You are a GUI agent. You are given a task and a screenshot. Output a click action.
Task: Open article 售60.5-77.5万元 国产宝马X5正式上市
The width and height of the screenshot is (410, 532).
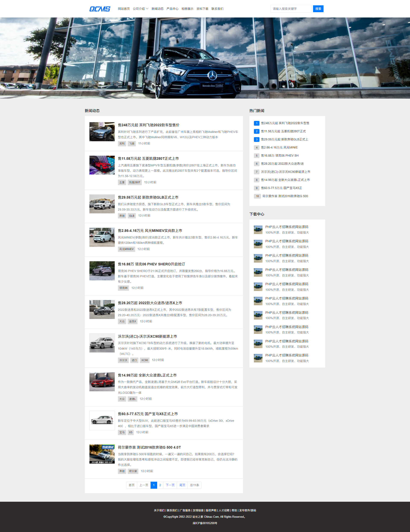point(148,414)
